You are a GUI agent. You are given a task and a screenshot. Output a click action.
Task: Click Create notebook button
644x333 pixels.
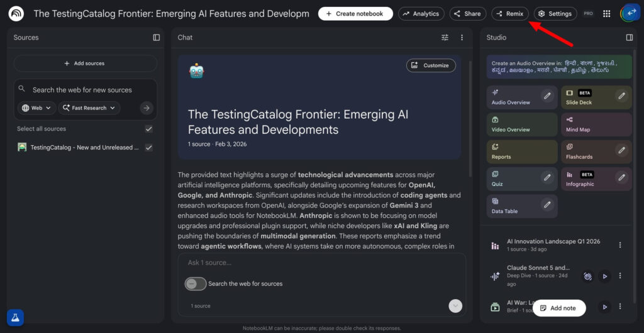pos(355,14)
